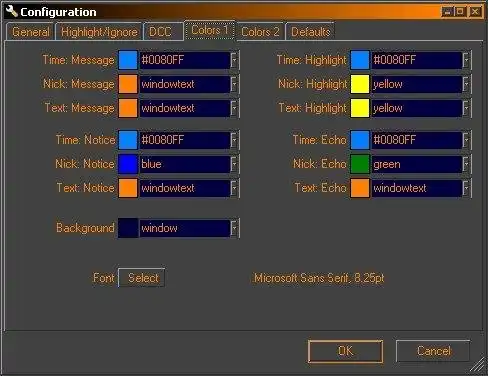Viewport: 488px width, 376px height.
Task: Click the Nick: Notice blue value field
Action: pos(185,164)
